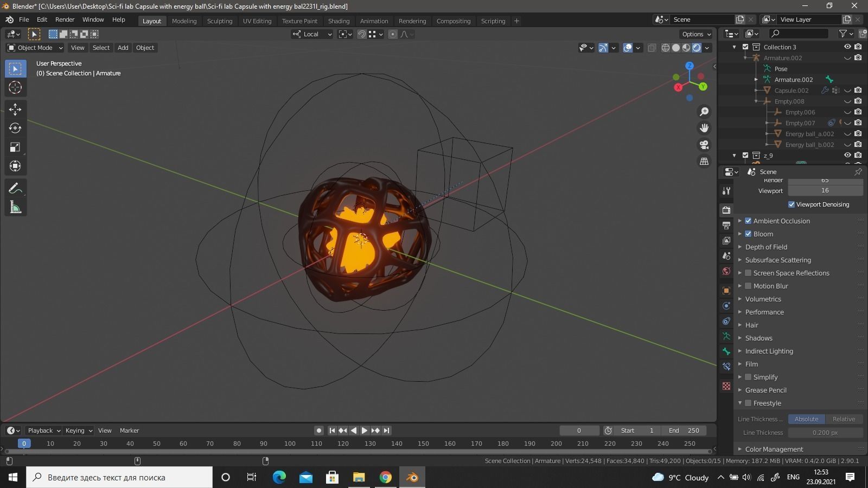The height and width of the screenshot is (488, 868).
Task: Enable the Simplify checkbox
Action: pos(748,377)
